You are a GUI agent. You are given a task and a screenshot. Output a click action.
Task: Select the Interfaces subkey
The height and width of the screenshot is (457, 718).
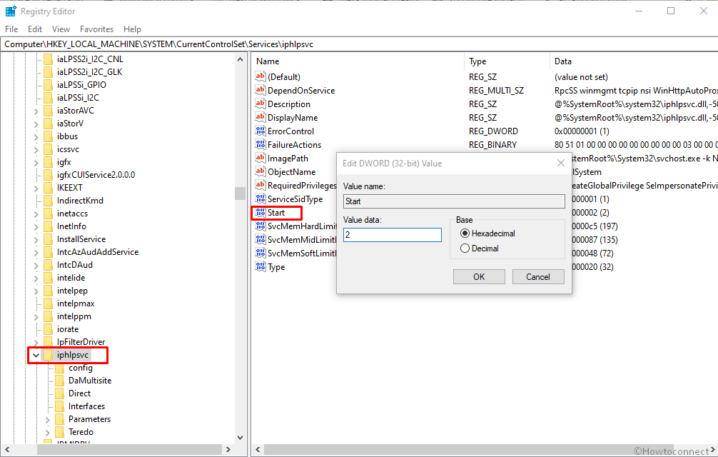[87, 406]
